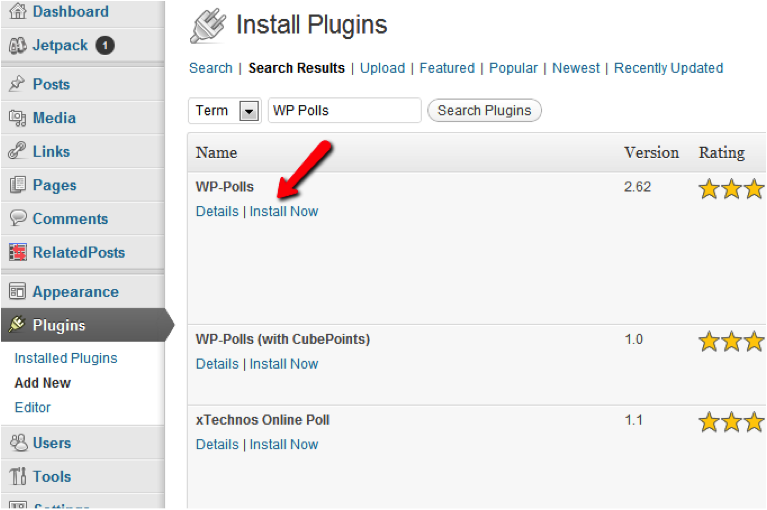Viewport: 767px width, 510px height.
Task: Click the Pages document icon
Action: click(17, 185)
